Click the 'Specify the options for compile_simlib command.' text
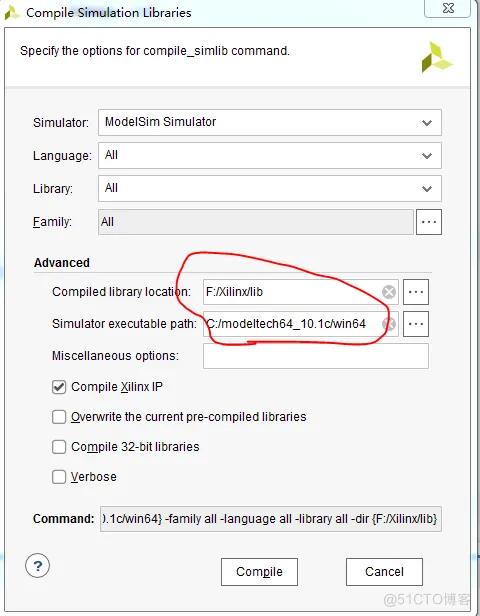This screenshot has width=480, height=616. (x=155, y=51)
